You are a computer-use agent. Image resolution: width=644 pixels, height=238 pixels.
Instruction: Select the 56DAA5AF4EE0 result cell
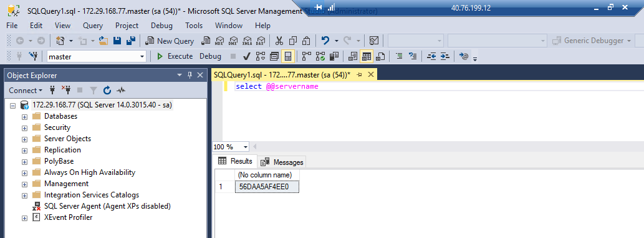point(267,187)
